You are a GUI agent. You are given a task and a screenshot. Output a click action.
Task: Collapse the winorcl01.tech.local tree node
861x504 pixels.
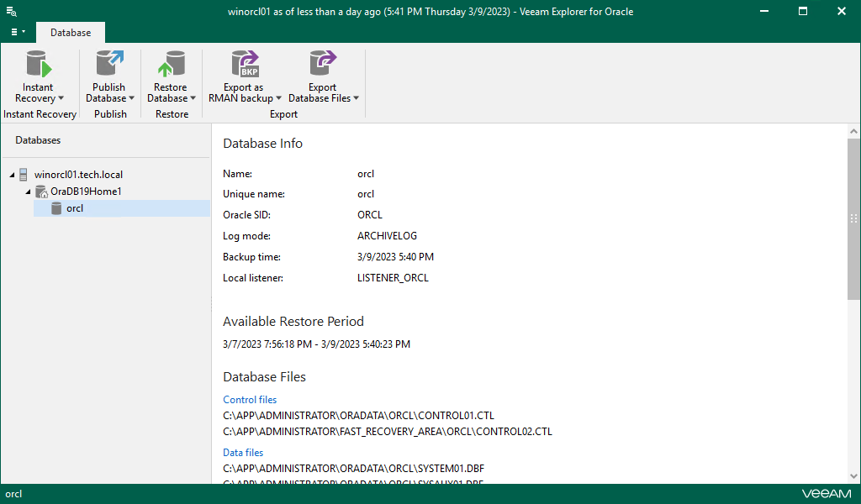click(x=12, y=175)
